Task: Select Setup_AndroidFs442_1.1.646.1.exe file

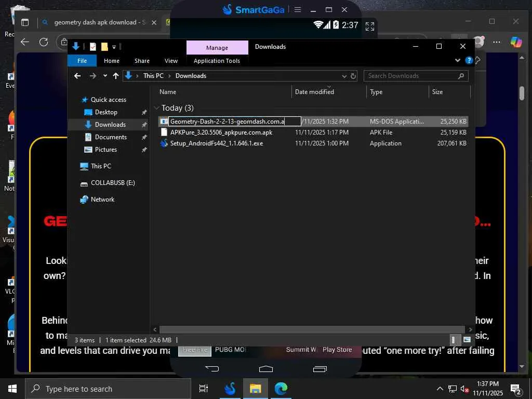Action: pyautogui.click(x=217, y=143)
